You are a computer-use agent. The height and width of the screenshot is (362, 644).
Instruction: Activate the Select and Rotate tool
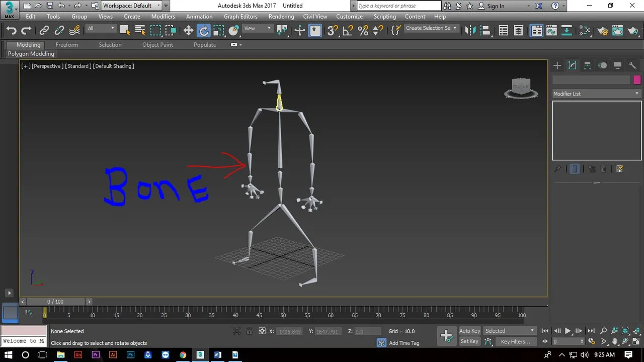(204, 31)
